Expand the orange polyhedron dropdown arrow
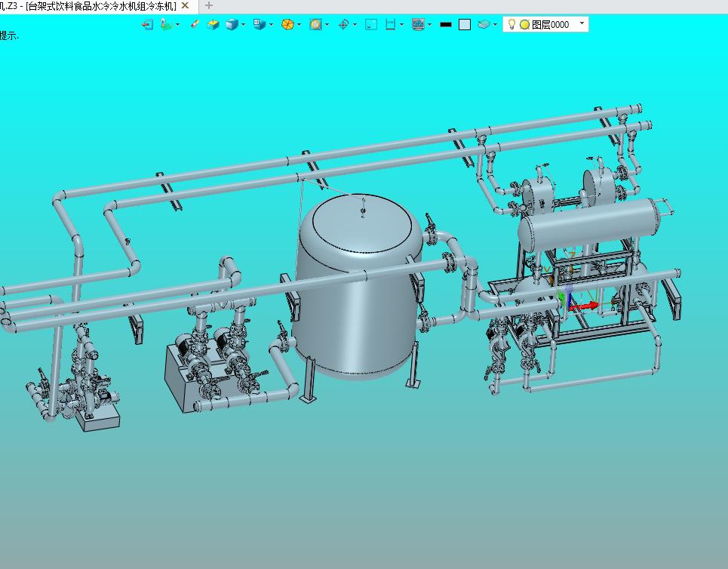Screen dimensions: 728x569 (x=299, y=25)
